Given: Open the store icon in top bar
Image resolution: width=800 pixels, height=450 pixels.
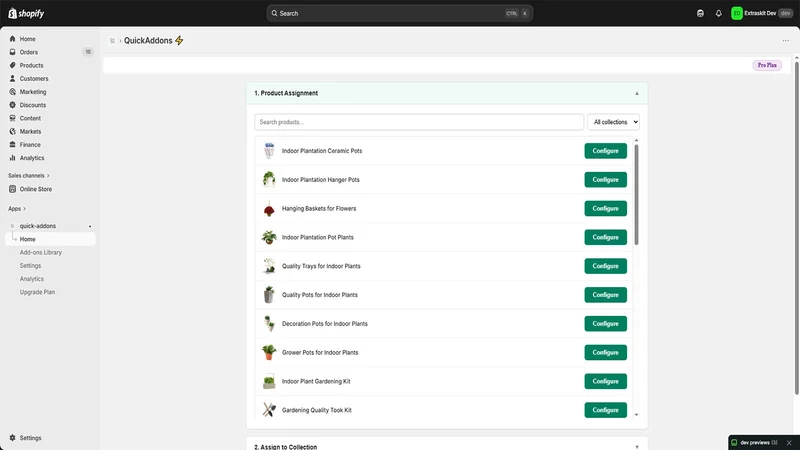Looking at the screenshot, I should click(x=700, y=13).
